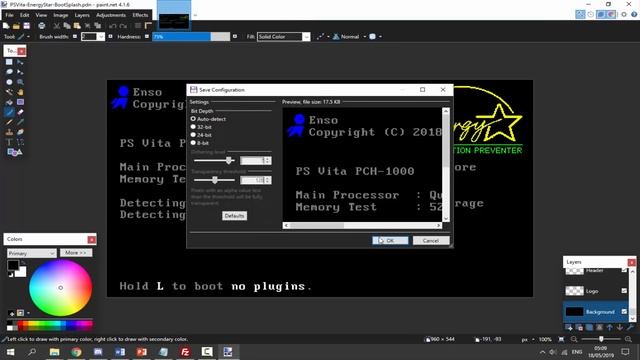Click the Undo toolbar icon
The width and height of the screenshot is (640, 360).
tap(113, 26)
